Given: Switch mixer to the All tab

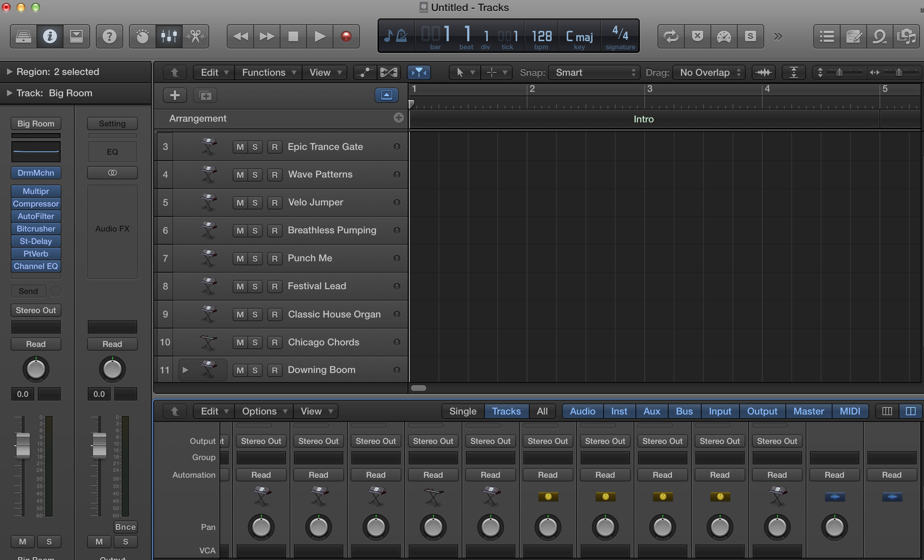Looking at the screenshot, I should (542, 411).
